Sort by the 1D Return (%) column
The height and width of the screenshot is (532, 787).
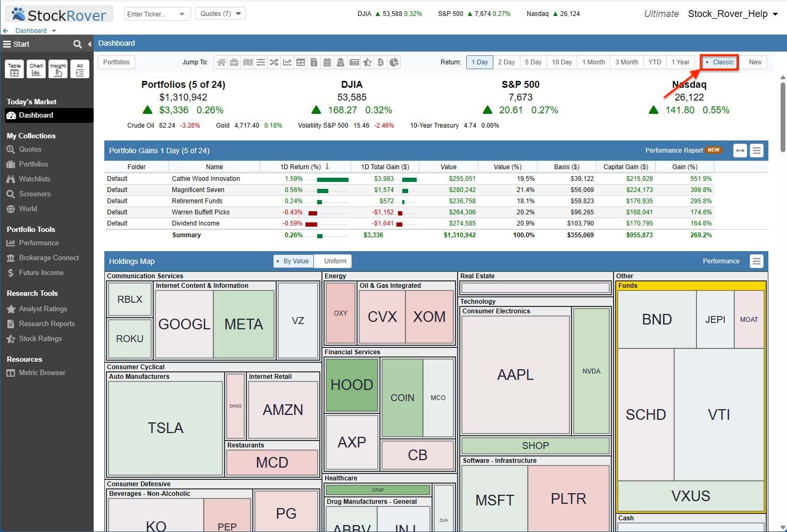(305, 167)
